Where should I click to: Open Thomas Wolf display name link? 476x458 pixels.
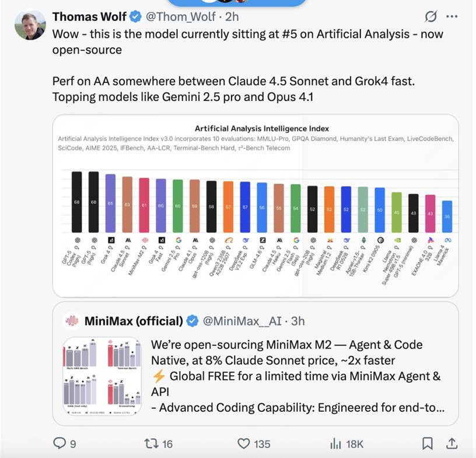(x=89, y=17)
